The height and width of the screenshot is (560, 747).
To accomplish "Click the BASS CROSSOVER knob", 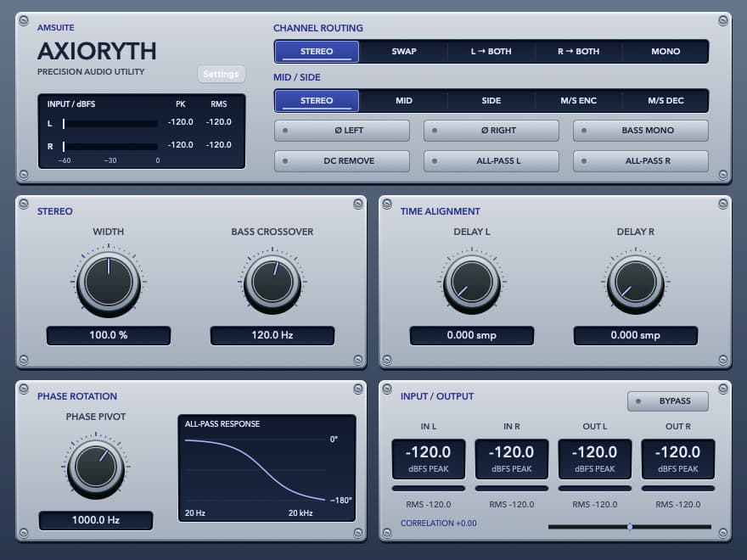I will [x=272, y=283].
